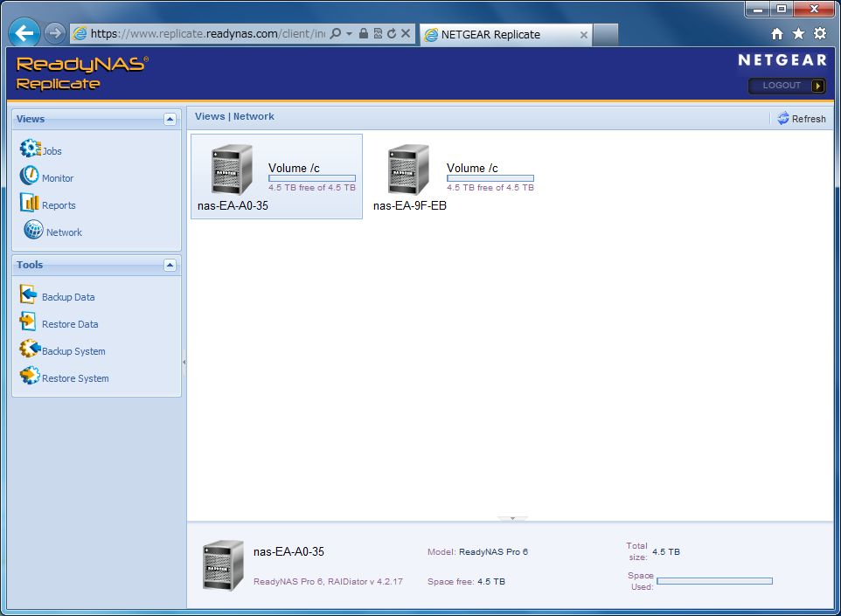Refresh the network view
This screenshot has width=841, height=616.
pyautogui.click(x=801, y=119)
